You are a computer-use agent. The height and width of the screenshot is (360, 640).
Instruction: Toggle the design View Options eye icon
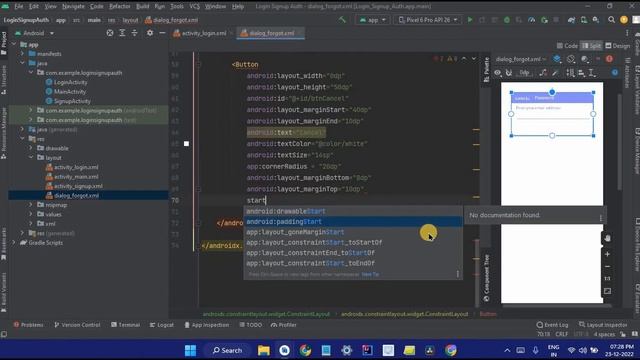(498, 73)
